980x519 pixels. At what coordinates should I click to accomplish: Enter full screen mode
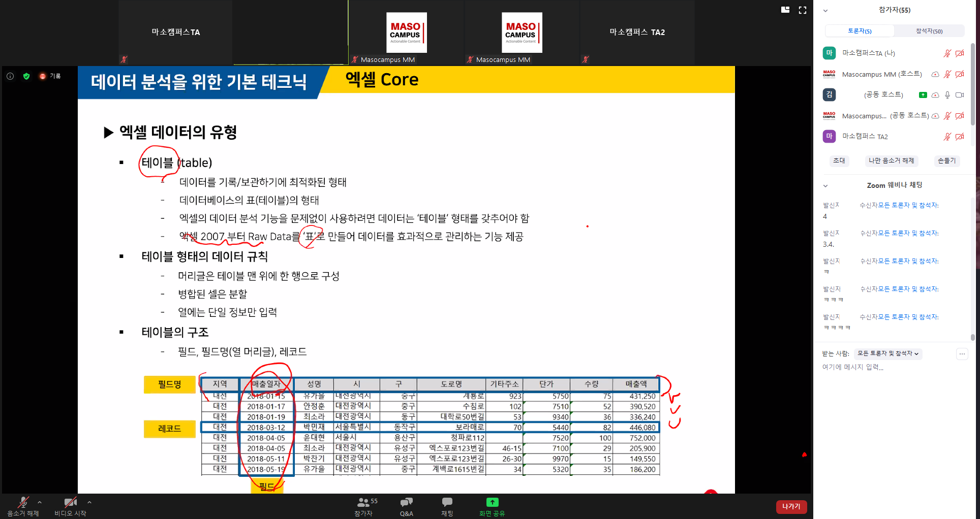coord(803,10)
